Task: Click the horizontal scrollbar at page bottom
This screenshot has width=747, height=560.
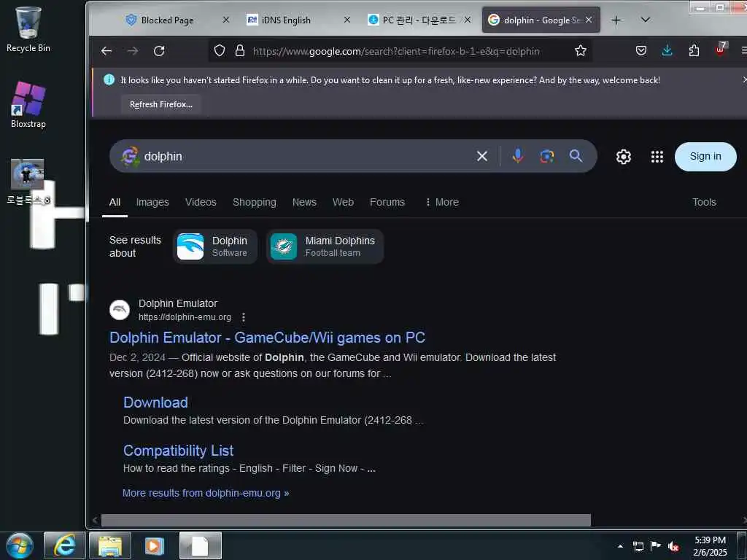Action: (x=346, y=520)
